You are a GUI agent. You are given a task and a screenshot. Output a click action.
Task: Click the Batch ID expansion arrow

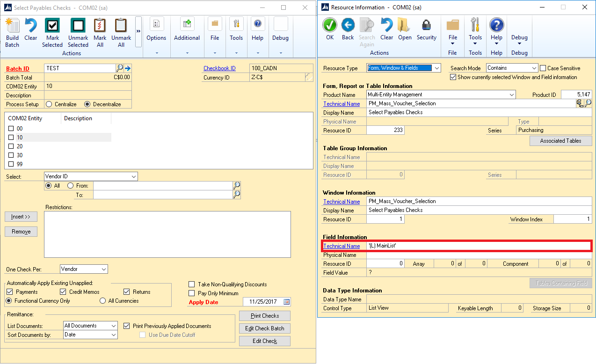(127, 68)
